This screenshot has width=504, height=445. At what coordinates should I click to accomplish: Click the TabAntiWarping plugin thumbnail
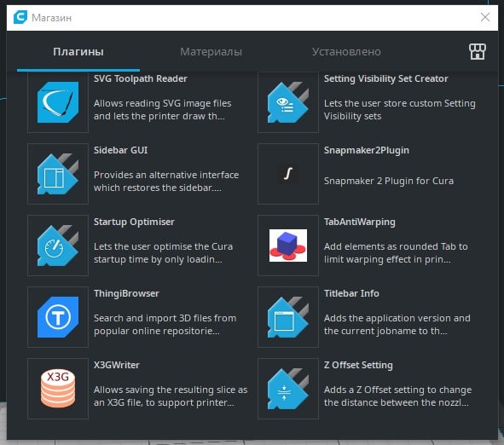click(x=288, y=246)
